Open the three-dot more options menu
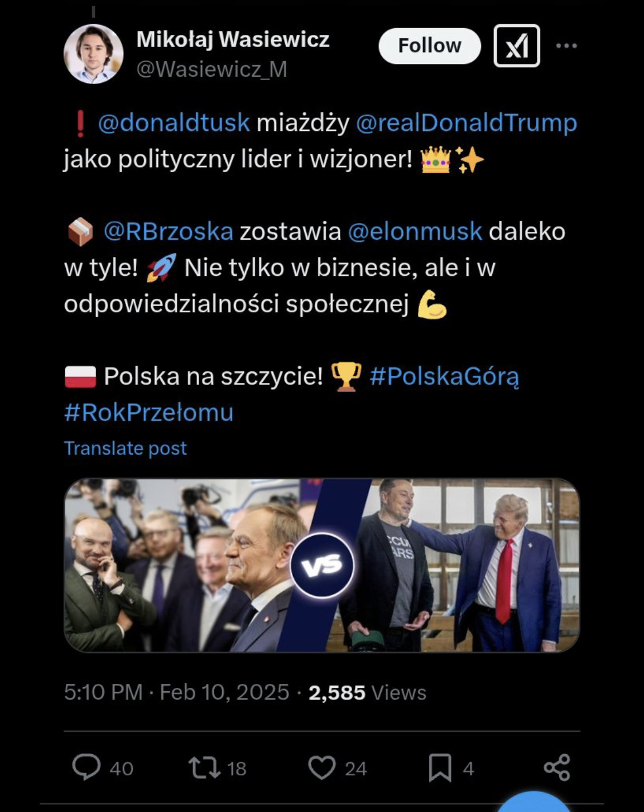Viewport: 644px width, 812px height. tap(566, 46)
